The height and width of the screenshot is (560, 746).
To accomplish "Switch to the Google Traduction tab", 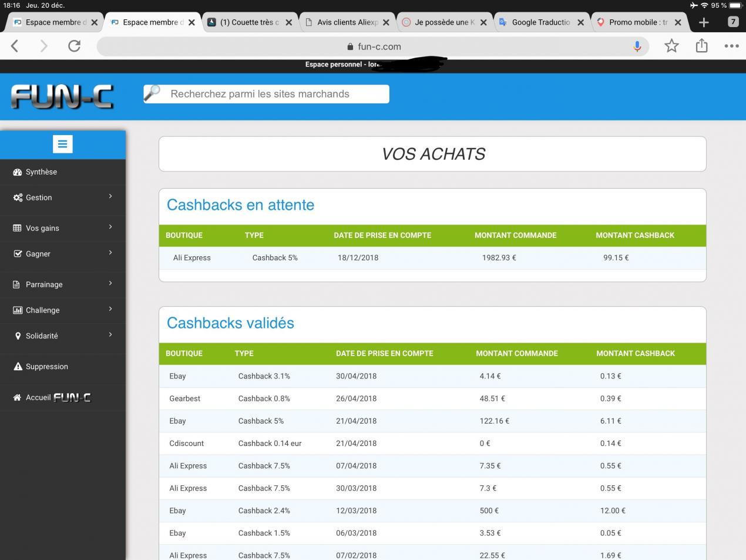I will pyautogui.click(x=541, y=22).
